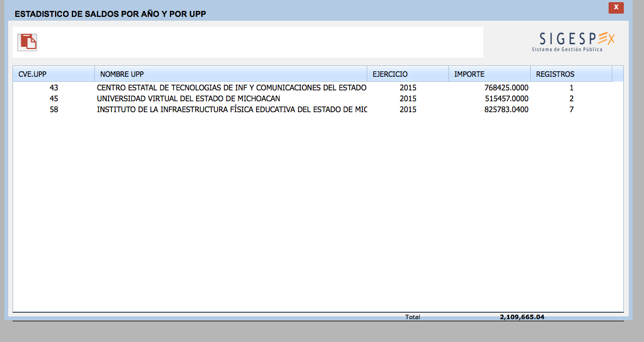Click the dialog title Estadistico de Saldos
This screenshot has height=342, width=644.
click(110, 14)
